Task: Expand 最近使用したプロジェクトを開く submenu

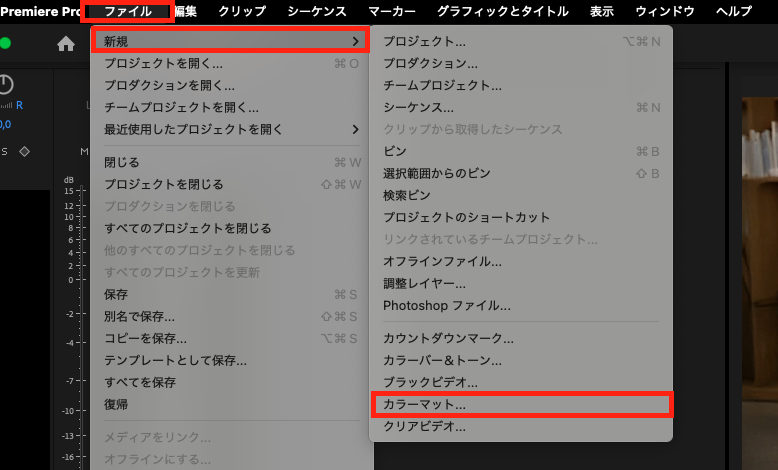Action: (x=355, y=129)
